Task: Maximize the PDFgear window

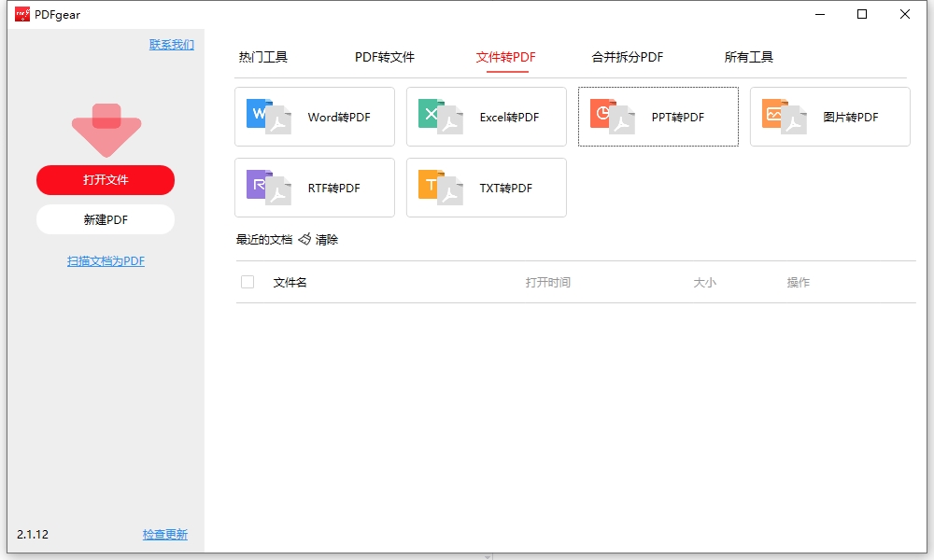Action: [862, 14]
